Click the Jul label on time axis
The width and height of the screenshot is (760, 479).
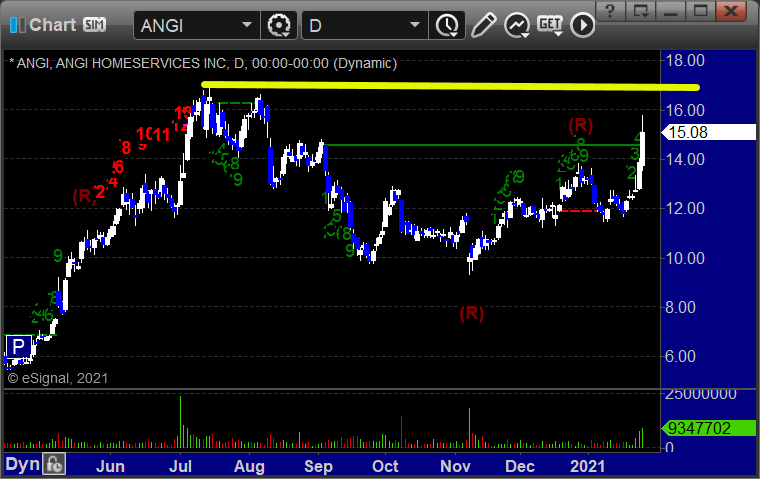[180, 466]
